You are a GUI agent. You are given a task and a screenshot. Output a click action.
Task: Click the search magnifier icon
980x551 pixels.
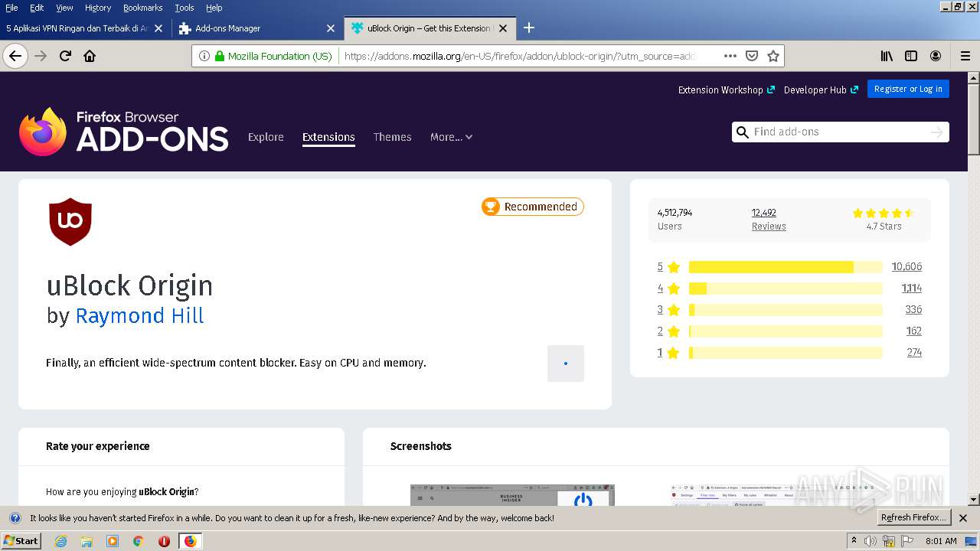742,132
